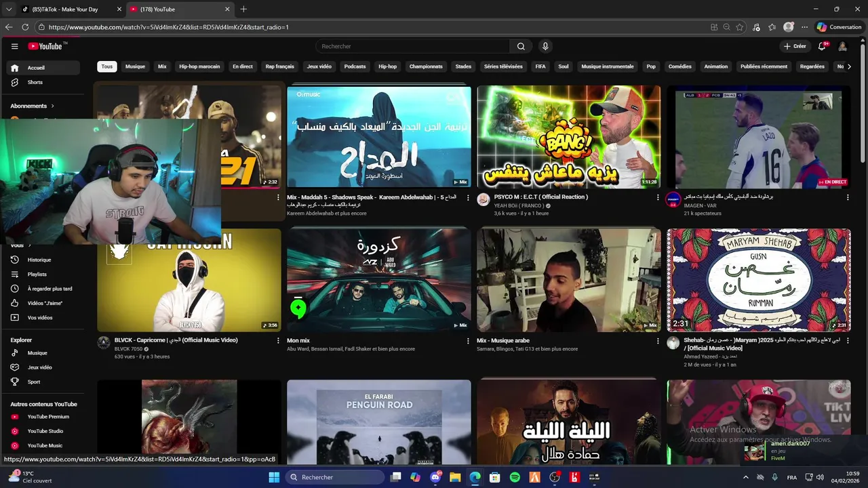The image size is (868, 488).
Task: Open Maryam Shehab Gusn Rumman thumbnail
Action: tap(759, 280)
